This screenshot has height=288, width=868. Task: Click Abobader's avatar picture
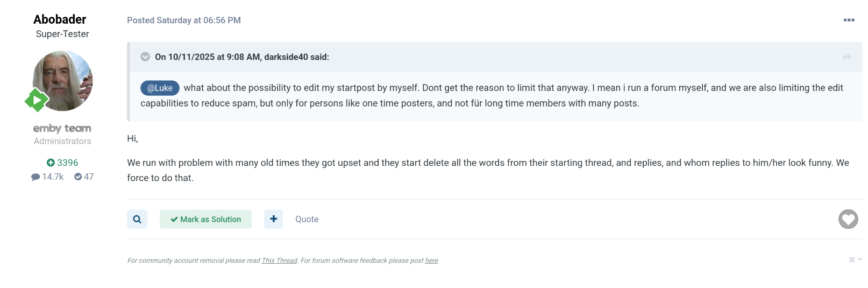[63, 81]
